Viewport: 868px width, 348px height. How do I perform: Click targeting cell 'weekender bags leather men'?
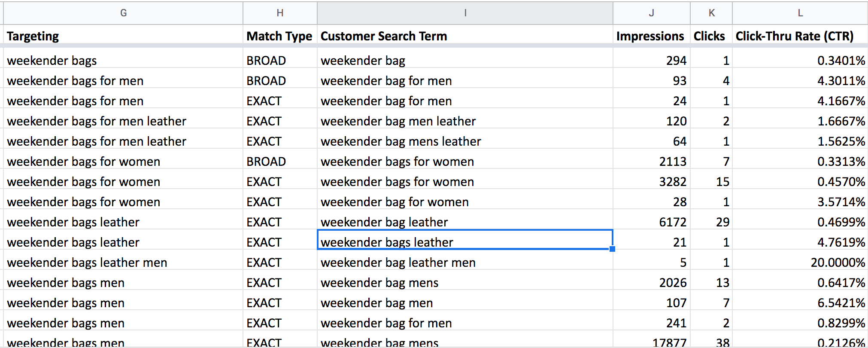(x=123, y=263)
